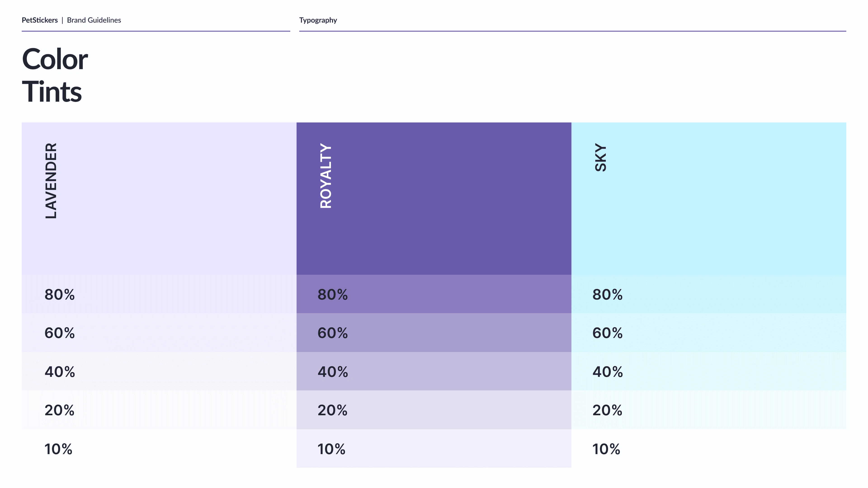The height and width of the screenshot is (488, 868).
Task: Select the Lavender 80% tint row
Action: 159,294
